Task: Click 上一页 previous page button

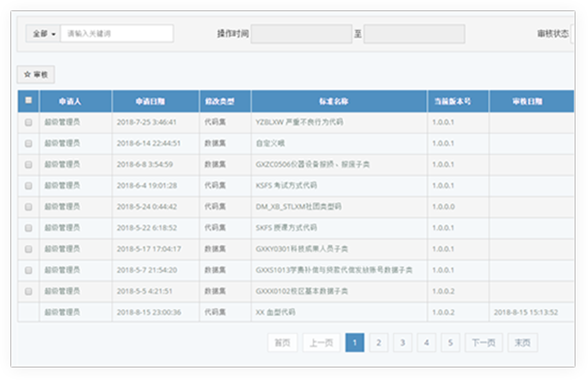Action: coord(321,343)
